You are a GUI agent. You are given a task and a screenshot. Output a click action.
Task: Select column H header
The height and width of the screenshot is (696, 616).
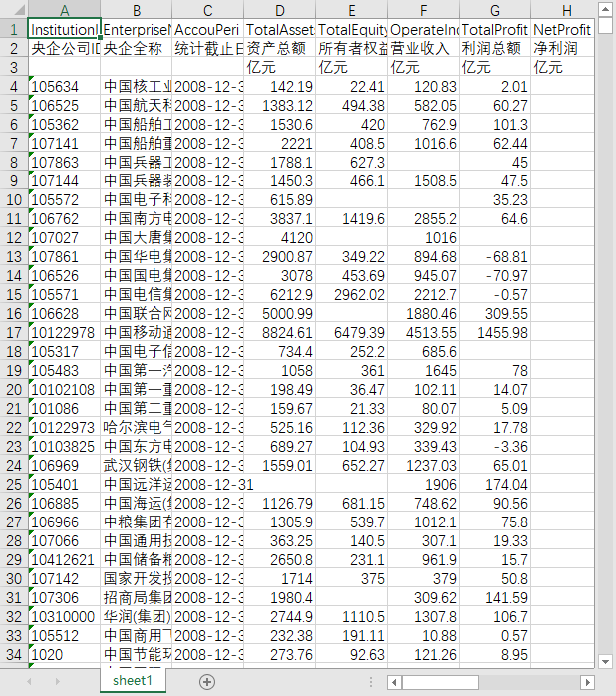[563, 9]
